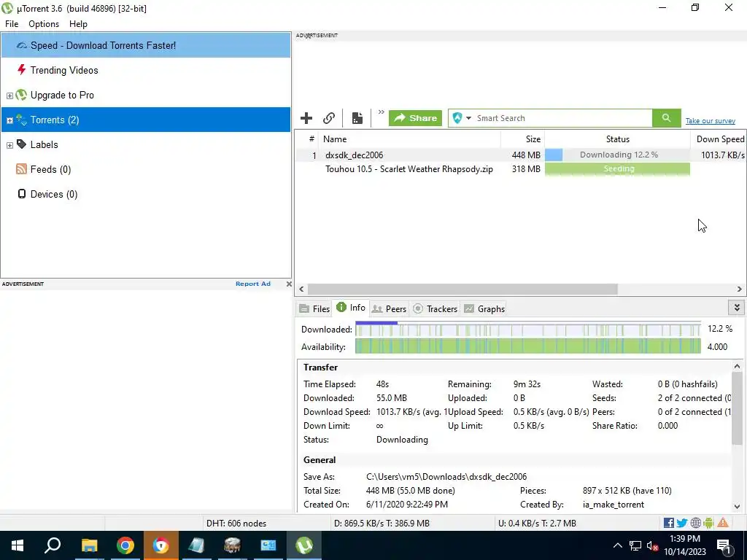Click the green Share button
Screen dimensions: 747x560
pos(415,118)
